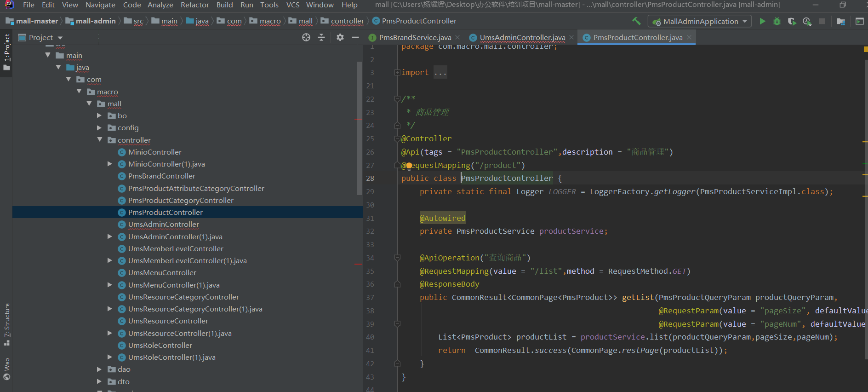The image size is (868, 392).
Task: Open the Navigate menu
Action: click(x=100, y=5)
